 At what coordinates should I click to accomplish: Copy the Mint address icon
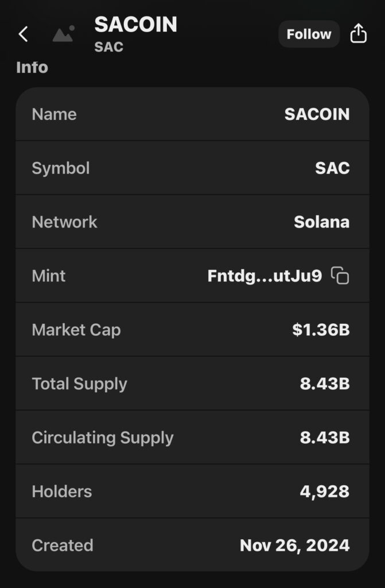[340, 276]
